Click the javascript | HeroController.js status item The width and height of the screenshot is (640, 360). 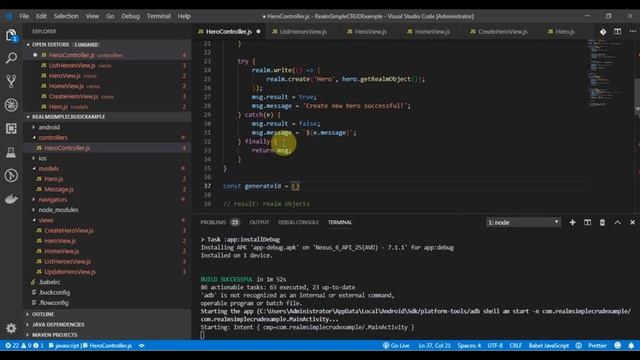(90, 346)
